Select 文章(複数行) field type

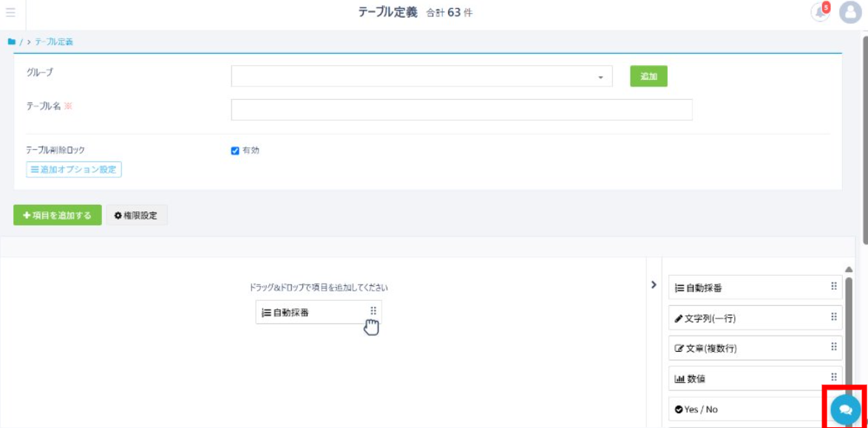pos(756,348)
